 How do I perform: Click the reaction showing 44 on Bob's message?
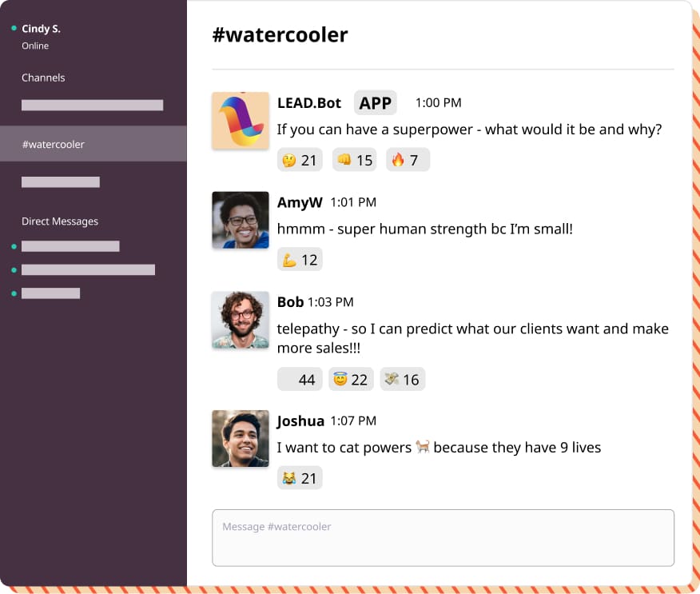[300, 379]
